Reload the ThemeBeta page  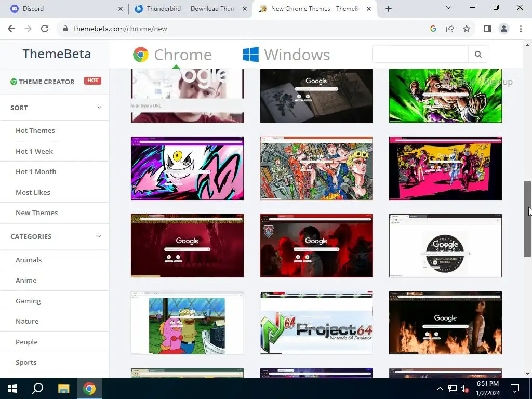point(45,29)
